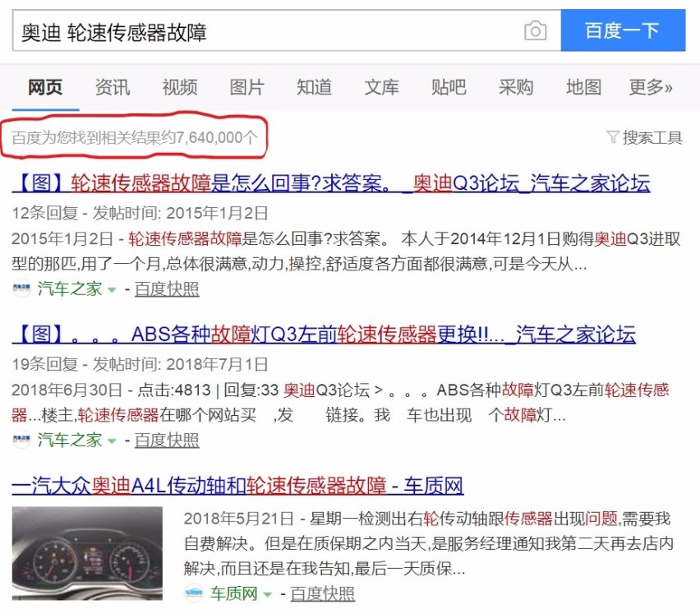Screen dimensions: 700x614
Task: Click the text 12条回复 - 发帖时间: 2015年1月2日
Action: [x=140, y=213]
